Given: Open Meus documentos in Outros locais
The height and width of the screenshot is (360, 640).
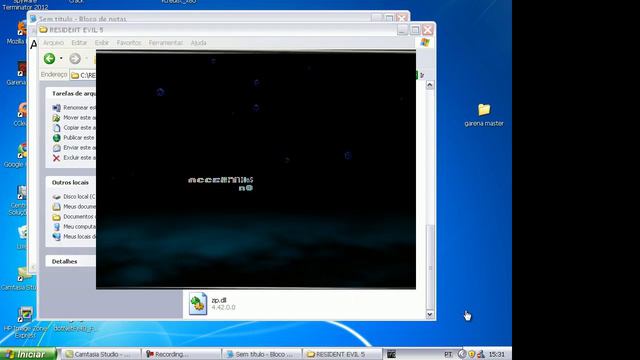Looking at the screenshot, I should click(79, 207).
